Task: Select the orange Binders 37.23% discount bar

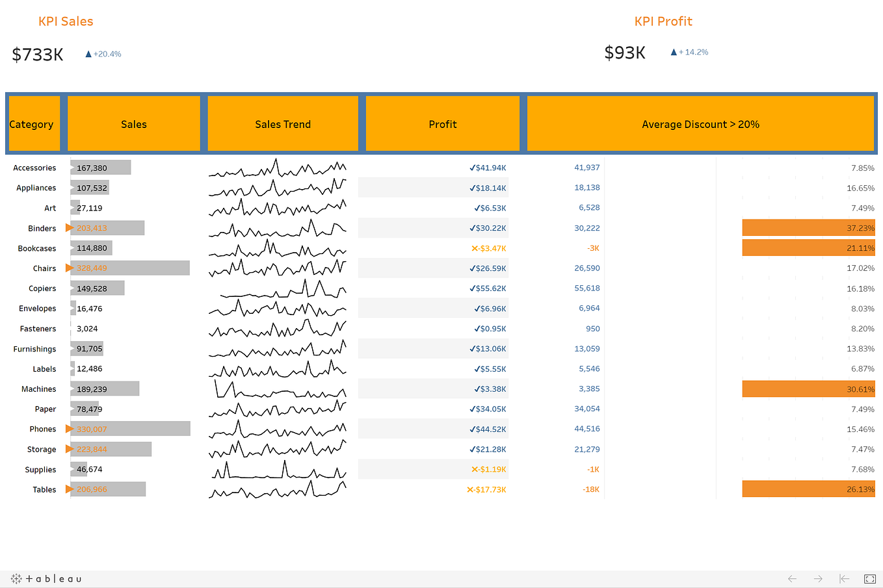Action: click(809, 227)
